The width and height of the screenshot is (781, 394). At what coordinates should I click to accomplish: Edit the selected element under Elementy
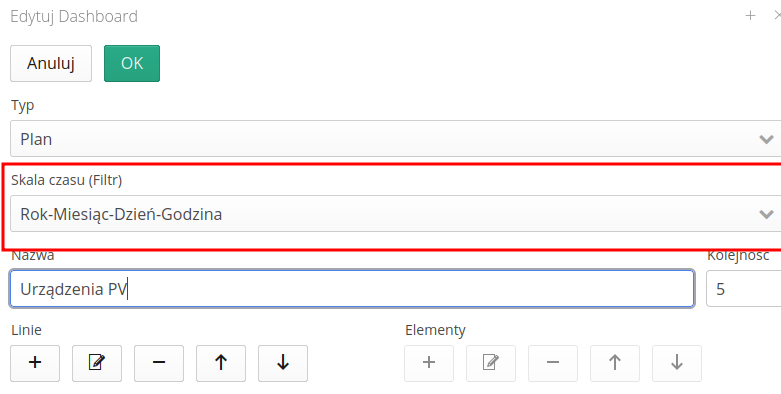(491, 363)
